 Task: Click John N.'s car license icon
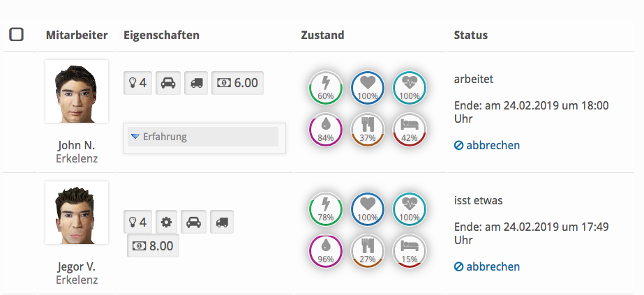coord(167,83)
